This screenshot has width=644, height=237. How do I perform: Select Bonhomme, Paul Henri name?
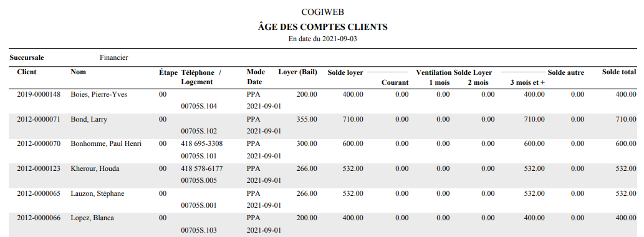point(106,144)
